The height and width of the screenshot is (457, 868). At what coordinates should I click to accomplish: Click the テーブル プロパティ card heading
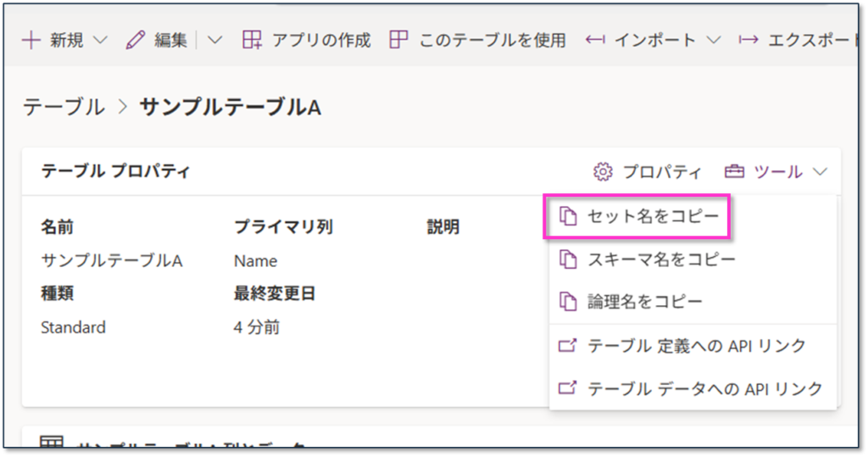(x=115, y=172)
